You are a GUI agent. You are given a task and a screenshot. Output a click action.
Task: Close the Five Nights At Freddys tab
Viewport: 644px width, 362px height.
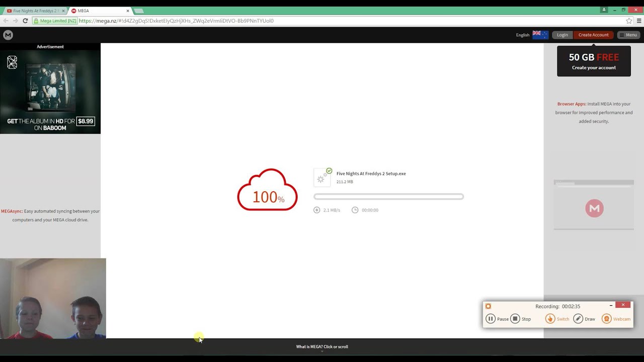tap(63, 11)
